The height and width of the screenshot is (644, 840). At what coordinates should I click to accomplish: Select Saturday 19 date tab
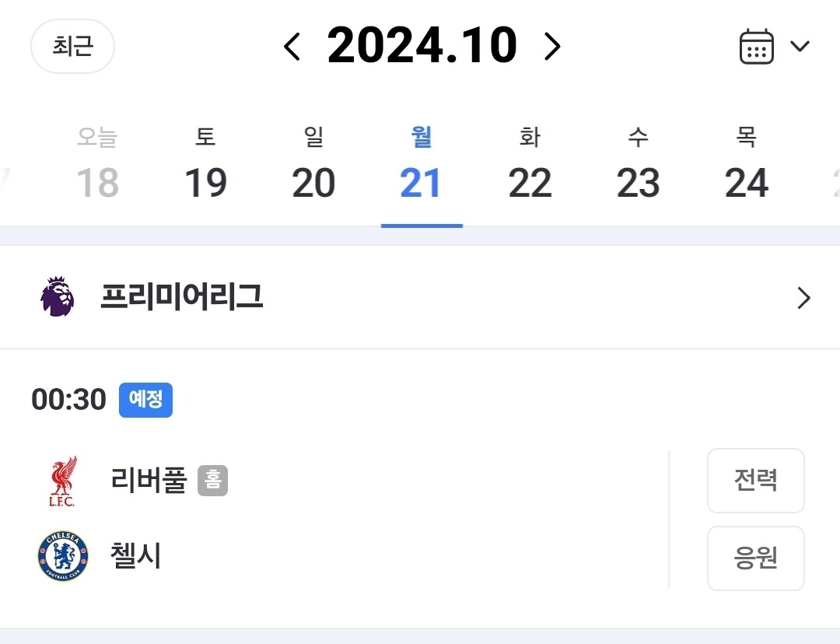(205, 166)
